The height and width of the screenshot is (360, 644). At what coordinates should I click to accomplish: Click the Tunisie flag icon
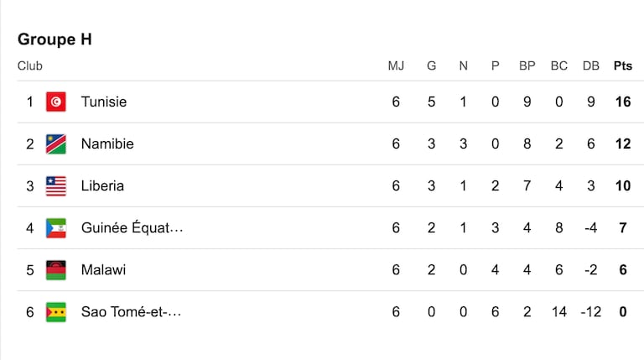click(x=56, y=102)
